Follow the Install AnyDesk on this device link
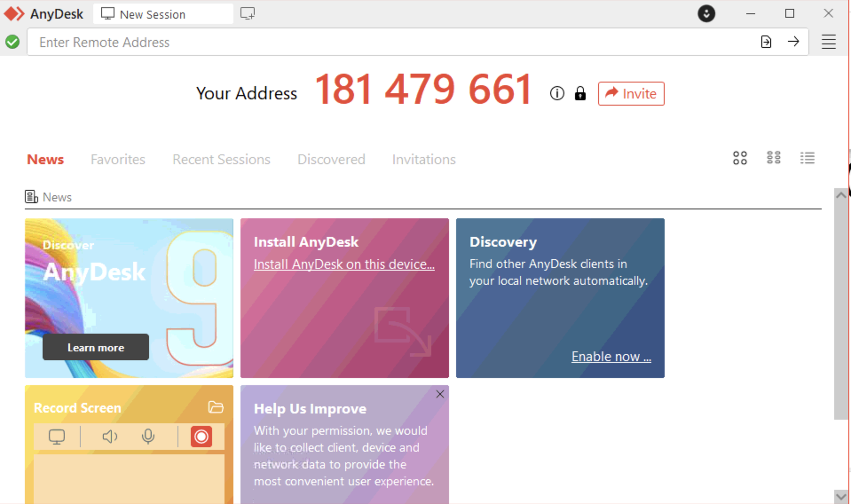Image resolution: width=851 pixels, height=504 pixels. pyautogui.click(x=344, y=264)
